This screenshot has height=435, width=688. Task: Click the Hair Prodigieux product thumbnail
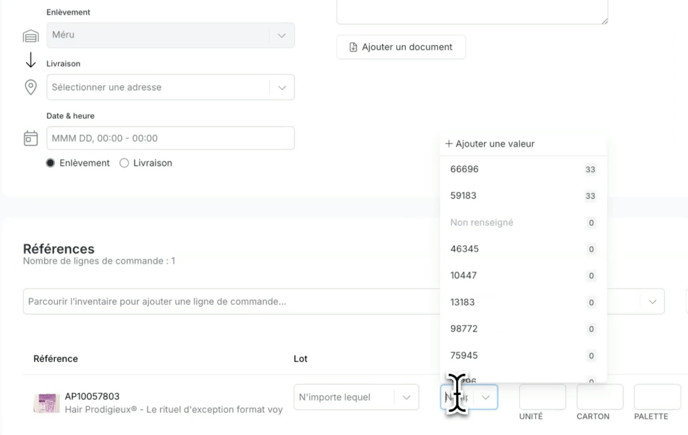click(x=46, y=403)
